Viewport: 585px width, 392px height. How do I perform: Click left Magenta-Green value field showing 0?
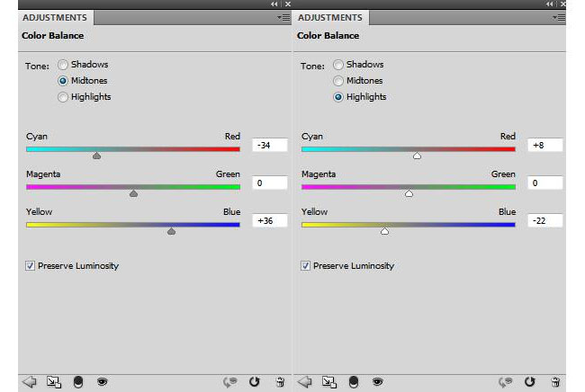[x=270, y=183]
